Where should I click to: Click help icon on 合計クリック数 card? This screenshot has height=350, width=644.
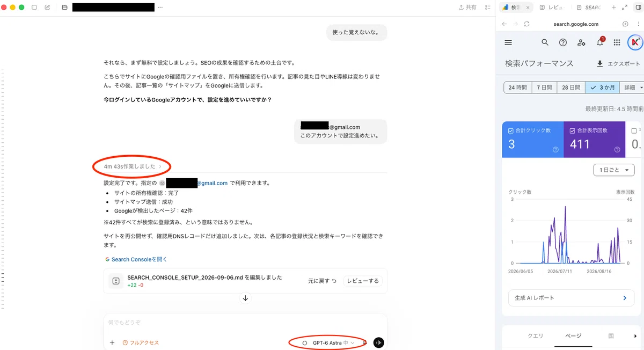[x=555, y=150]
